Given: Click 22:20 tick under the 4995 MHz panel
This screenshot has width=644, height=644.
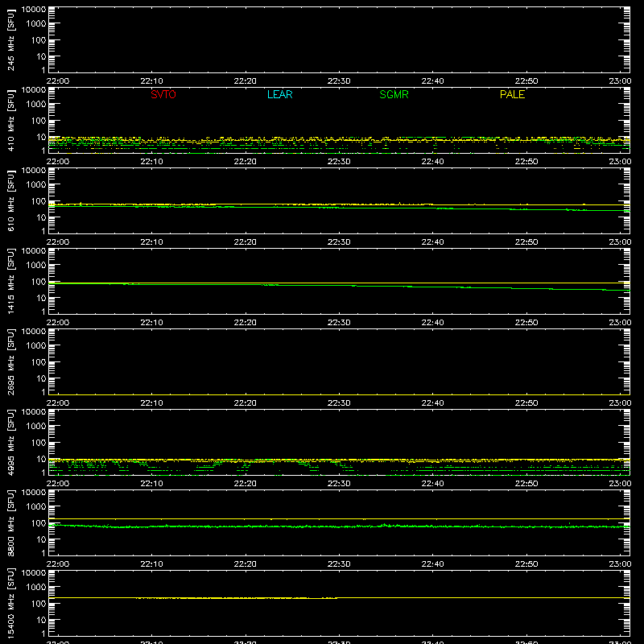Looking at the screenshot, I should pos(246,484).
